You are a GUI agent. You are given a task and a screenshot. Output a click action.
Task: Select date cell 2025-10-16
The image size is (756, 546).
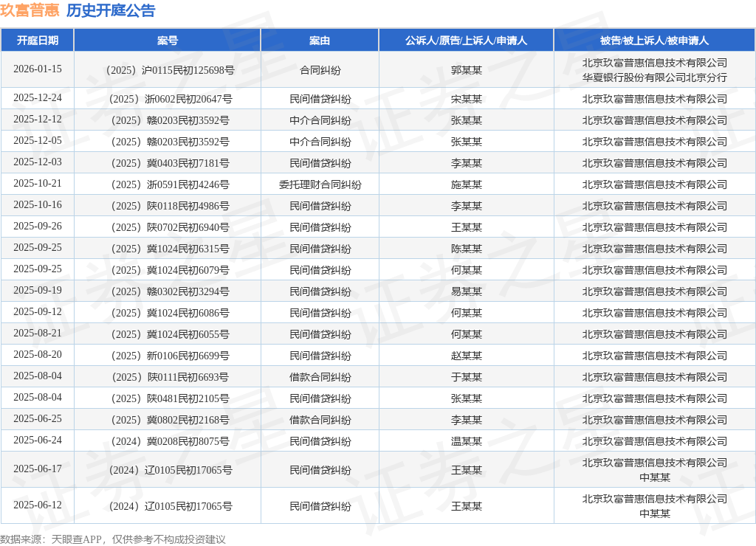coord(38,204)
